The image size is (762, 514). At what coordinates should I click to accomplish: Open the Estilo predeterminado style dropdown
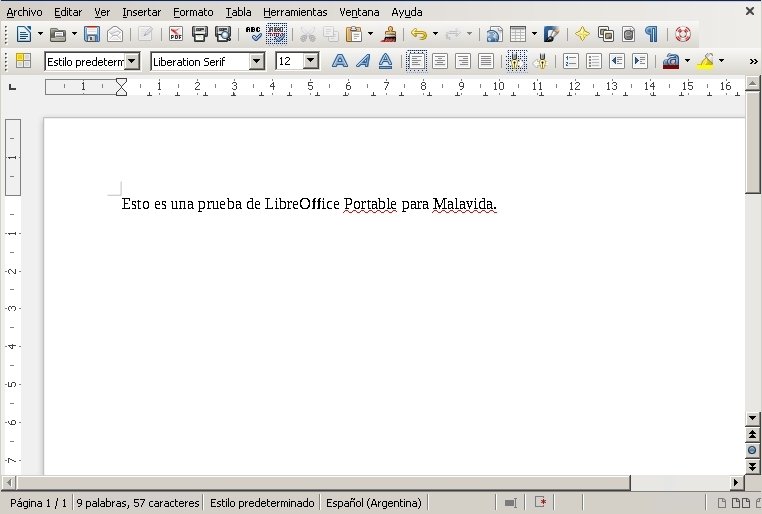pyautogui.click(x=132, y=61)
